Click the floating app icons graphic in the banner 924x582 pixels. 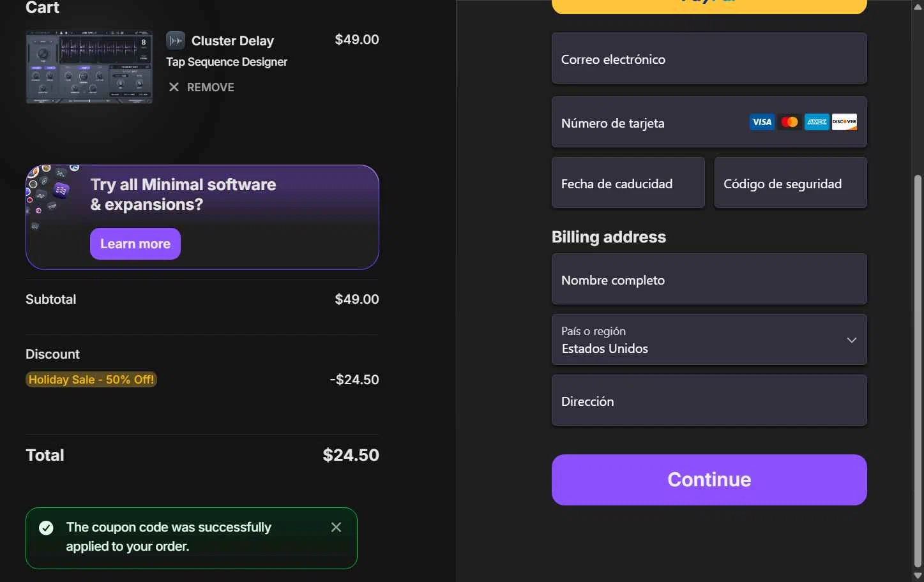coord(53,197)
